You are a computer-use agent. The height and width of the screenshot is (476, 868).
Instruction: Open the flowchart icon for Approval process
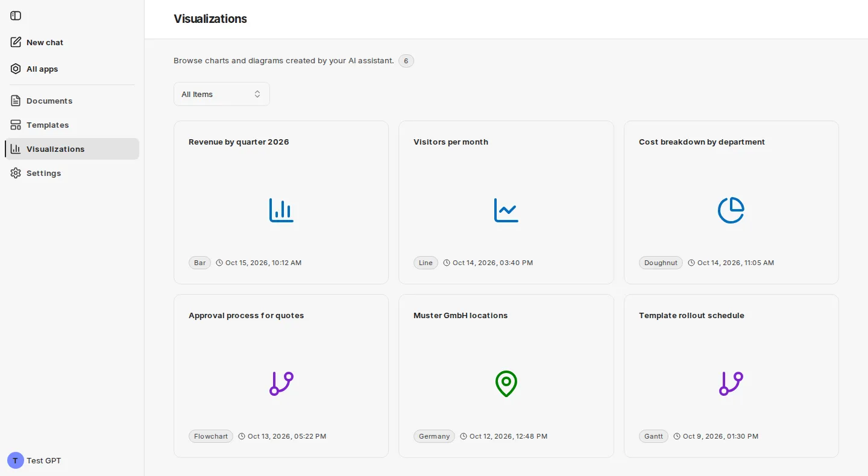tap(281, 383)
